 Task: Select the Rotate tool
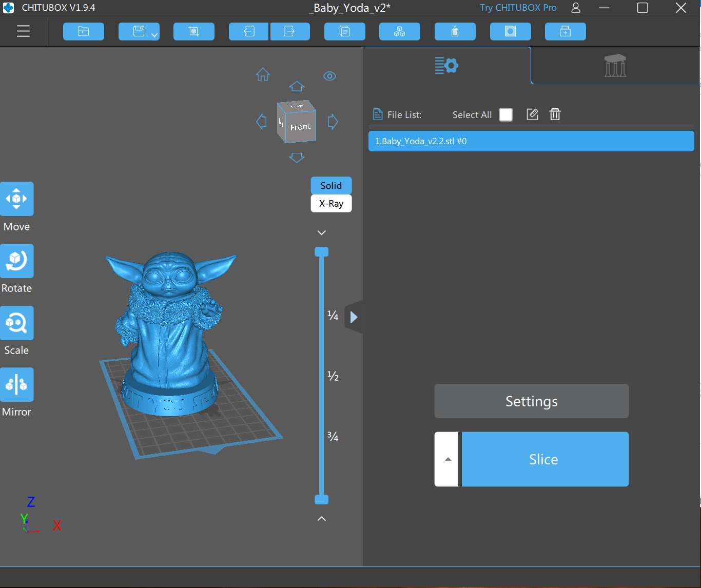tap(17, 261)
